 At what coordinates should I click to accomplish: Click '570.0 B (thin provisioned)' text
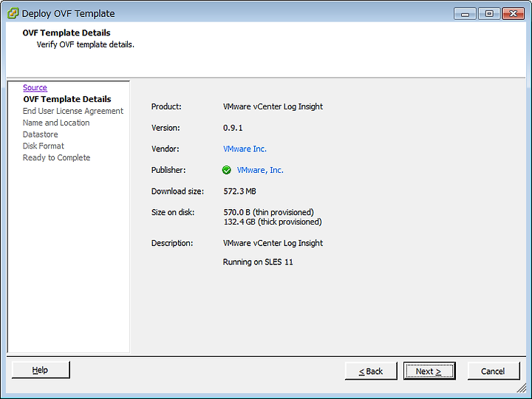(x=268, y=212)
